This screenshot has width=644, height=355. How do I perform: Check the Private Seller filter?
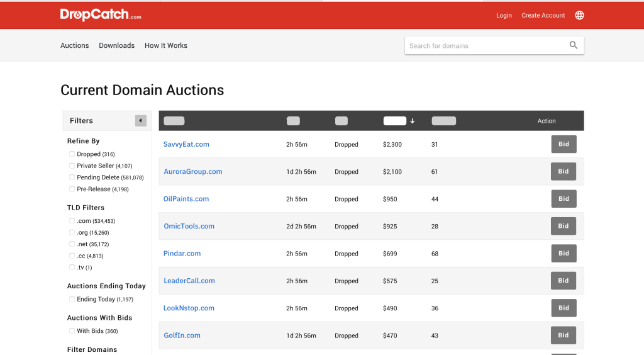[x=72, y=166]
